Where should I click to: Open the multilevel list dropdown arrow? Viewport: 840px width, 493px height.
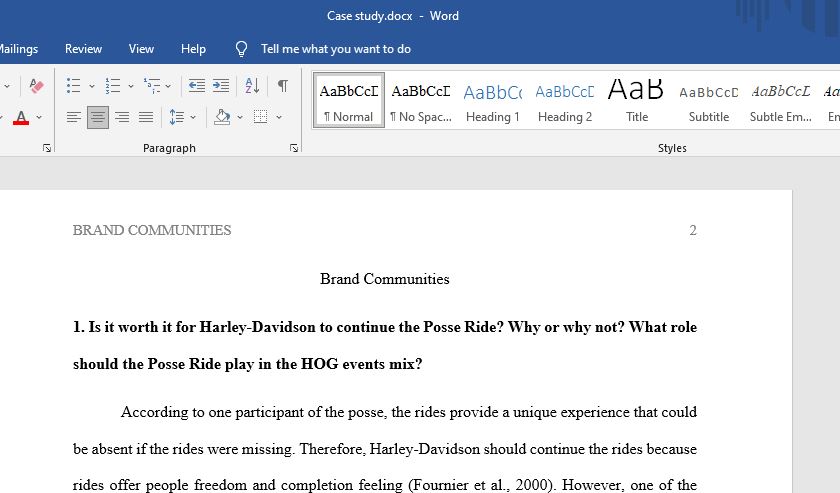(168, 86)
